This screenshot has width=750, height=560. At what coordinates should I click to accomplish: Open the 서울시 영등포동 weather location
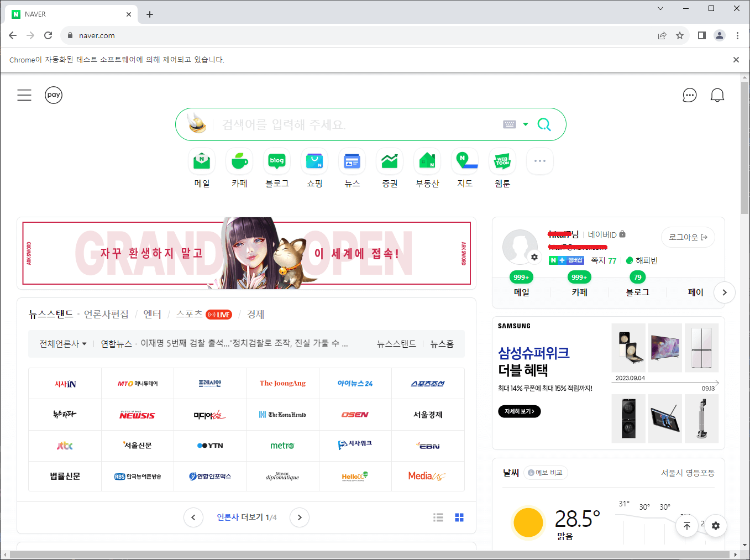pos(688,473)
